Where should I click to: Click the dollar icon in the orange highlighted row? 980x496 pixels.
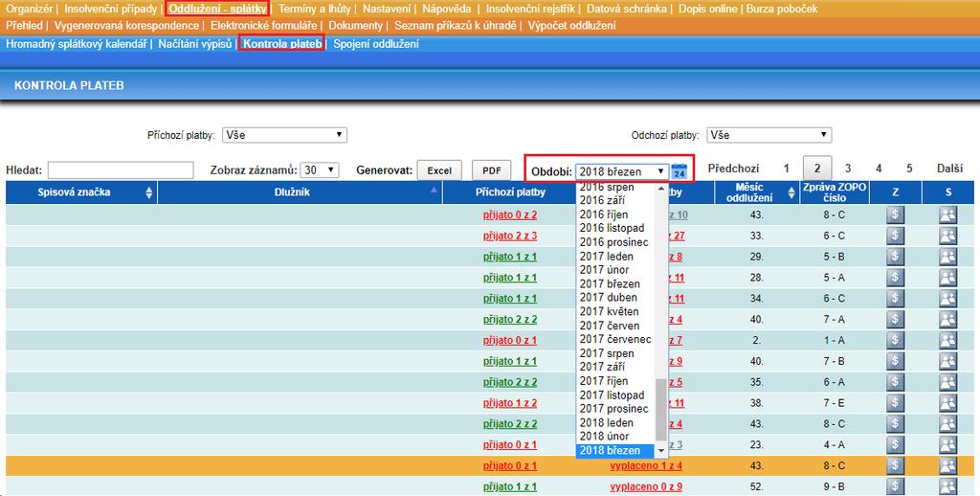895,465
